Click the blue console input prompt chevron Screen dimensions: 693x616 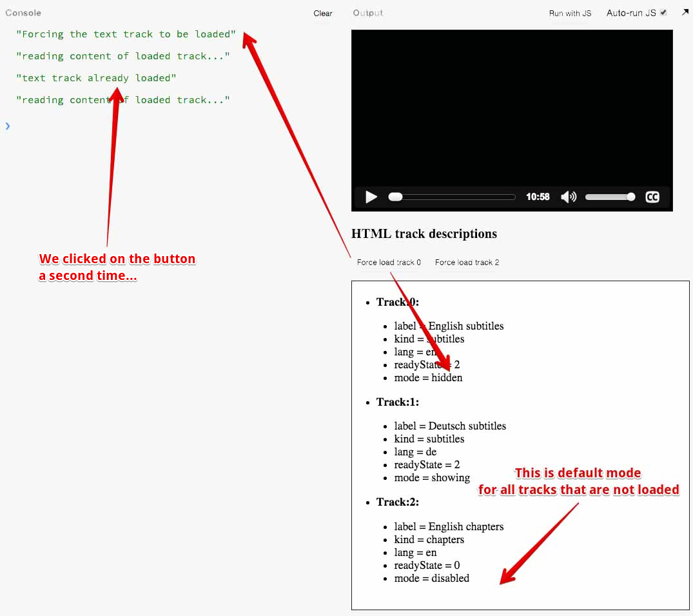point(7,126)
